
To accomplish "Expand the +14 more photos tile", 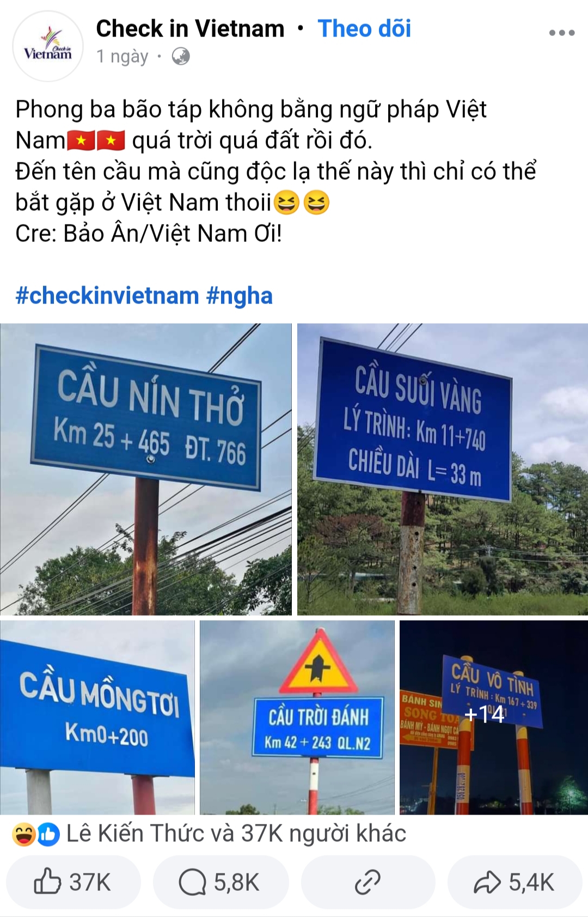I will [494, 718].
